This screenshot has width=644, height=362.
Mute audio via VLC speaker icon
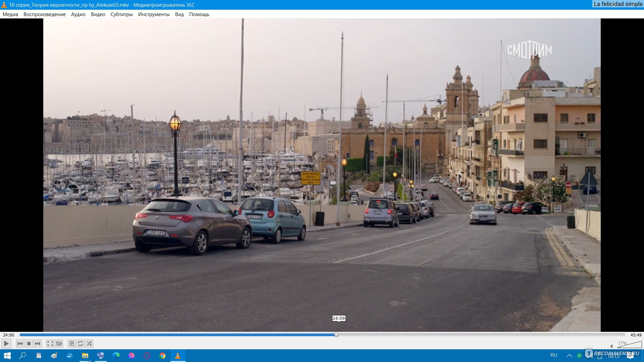[x=612, y=346]
